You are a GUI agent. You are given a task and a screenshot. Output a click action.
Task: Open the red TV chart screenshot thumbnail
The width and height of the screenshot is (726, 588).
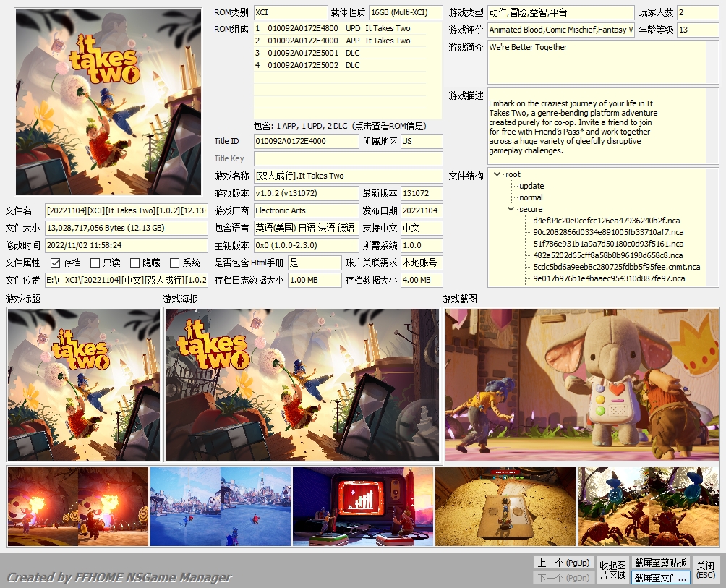(363, 506)
